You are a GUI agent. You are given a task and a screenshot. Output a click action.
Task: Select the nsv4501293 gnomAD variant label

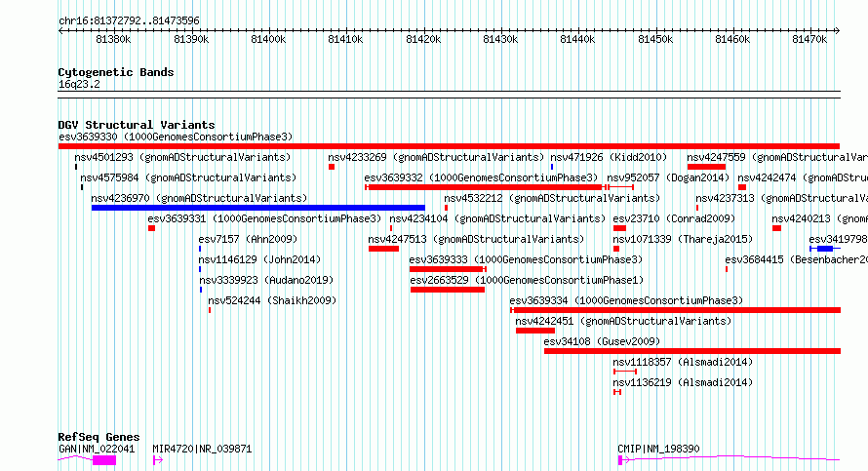click(x=182, y=157)
